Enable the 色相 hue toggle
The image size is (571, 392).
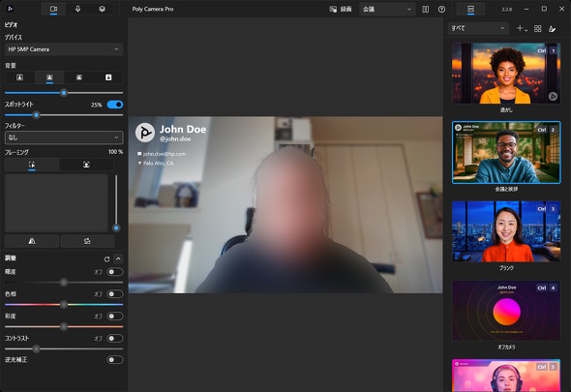[115, 294]
